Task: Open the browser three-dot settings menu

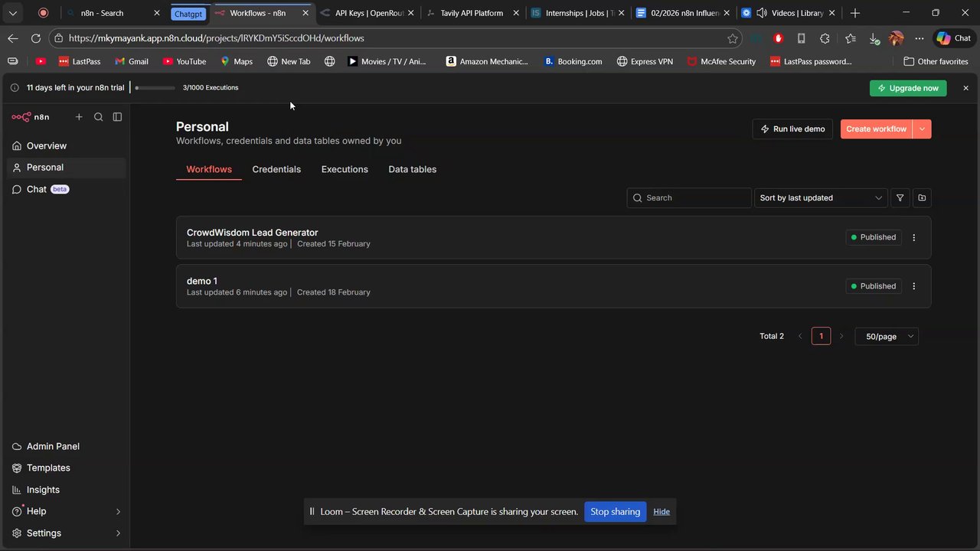Action: click(x=920, y=38)
